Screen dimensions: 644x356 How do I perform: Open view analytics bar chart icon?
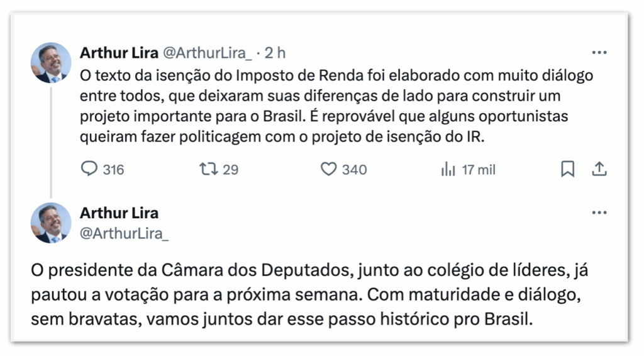click(448, 169)
